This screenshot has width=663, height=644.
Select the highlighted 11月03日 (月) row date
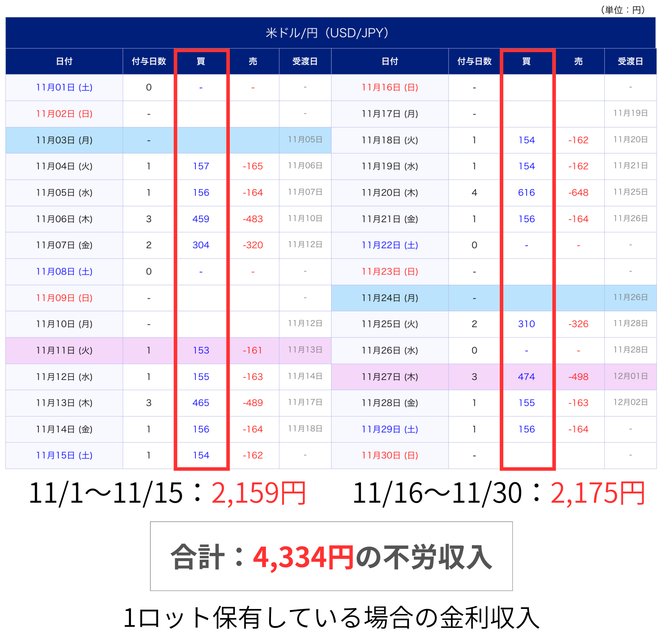(x=64, y=140)
